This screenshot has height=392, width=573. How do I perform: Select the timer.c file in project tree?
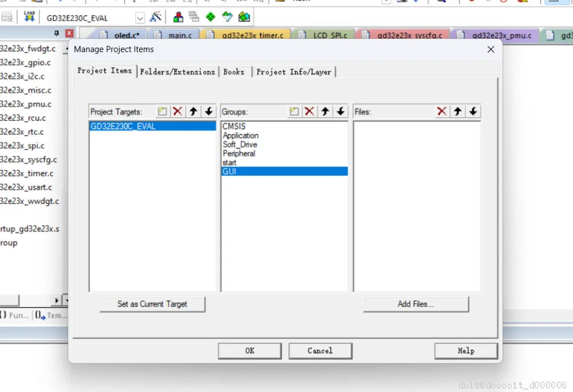[27, 174]
